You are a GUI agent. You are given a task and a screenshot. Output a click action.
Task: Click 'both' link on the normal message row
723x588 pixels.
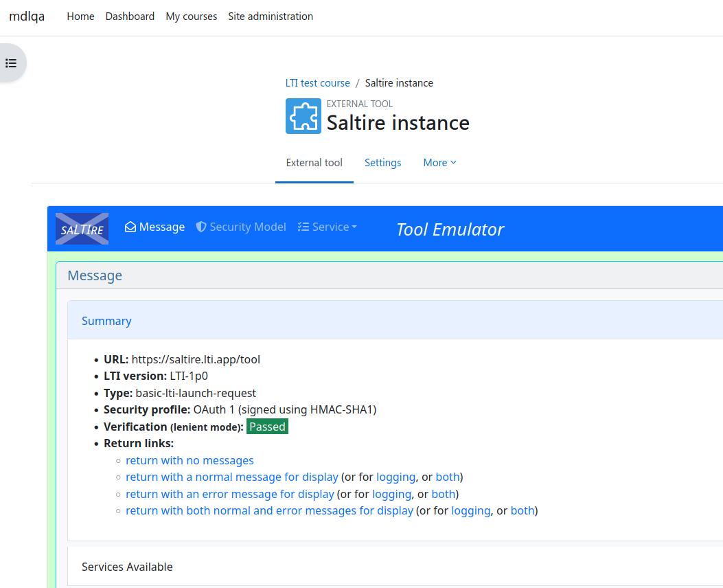(x=447, y=477)
